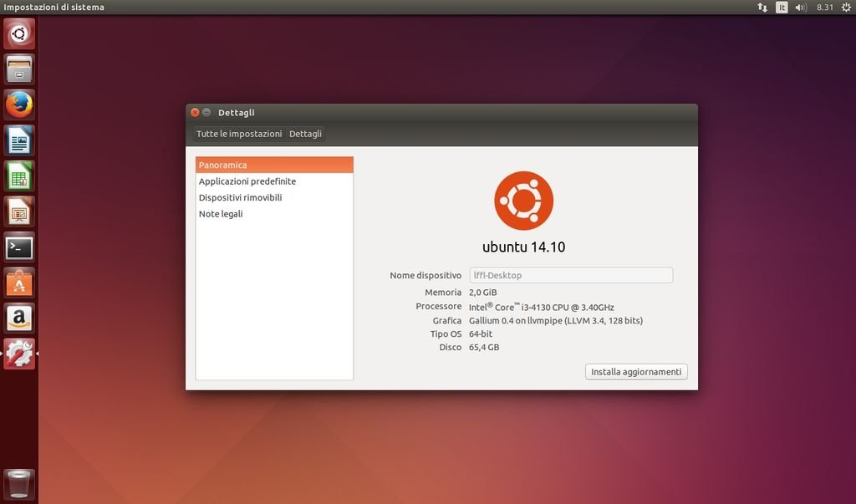
Task: Click the Nome dispositivo text field
Action: [570, 275]
